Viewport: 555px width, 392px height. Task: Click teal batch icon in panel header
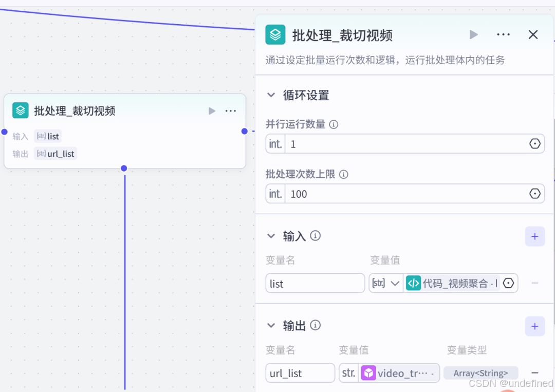275,34
